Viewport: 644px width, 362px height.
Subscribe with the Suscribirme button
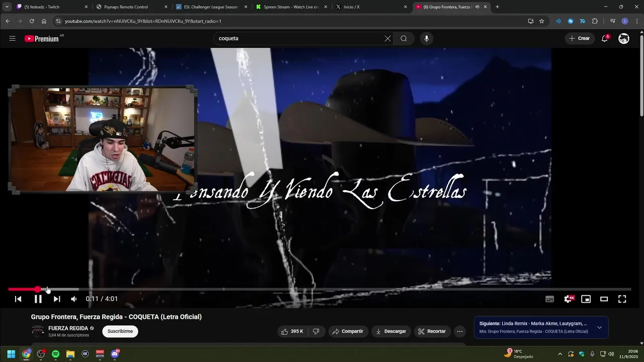tap(120, 331)
